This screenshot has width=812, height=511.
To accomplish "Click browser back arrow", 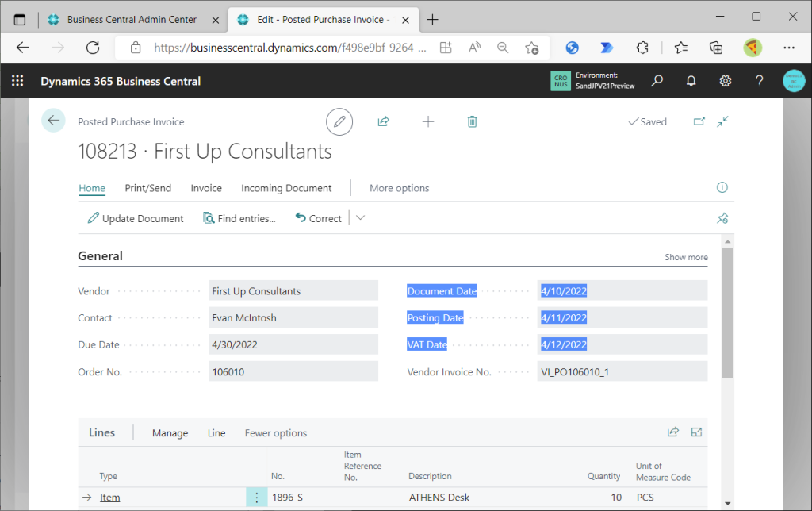I will coord(23,48).
